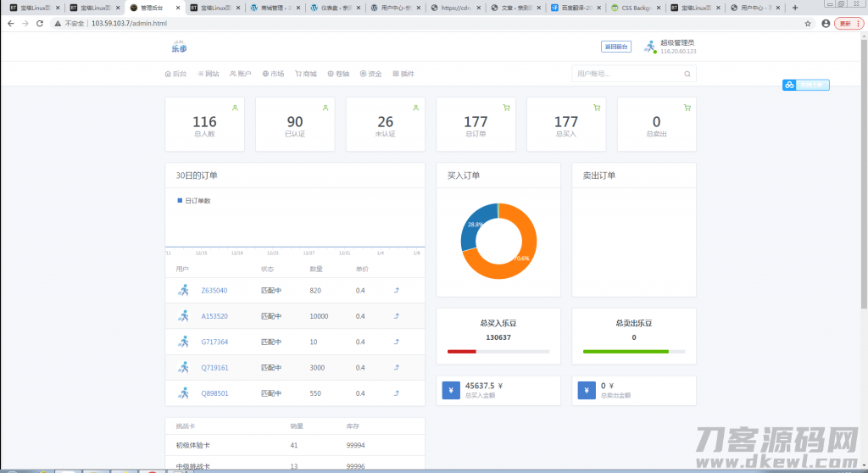Click the running avatar beside A153520

184,316
